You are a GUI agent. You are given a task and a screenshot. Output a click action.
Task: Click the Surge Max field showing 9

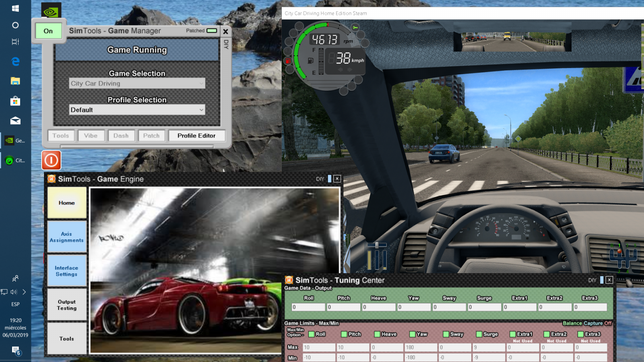(488, 347)
